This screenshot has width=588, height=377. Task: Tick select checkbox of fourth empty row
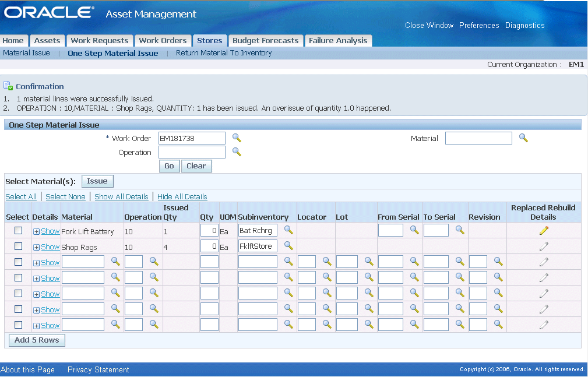tap(19, 309)
